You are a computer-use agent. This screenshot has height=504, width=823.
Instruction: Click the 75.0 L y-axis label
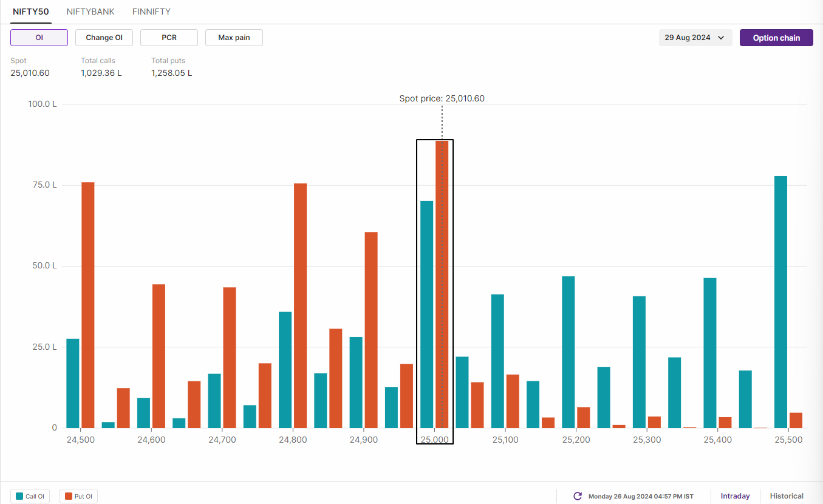(44, 185)
